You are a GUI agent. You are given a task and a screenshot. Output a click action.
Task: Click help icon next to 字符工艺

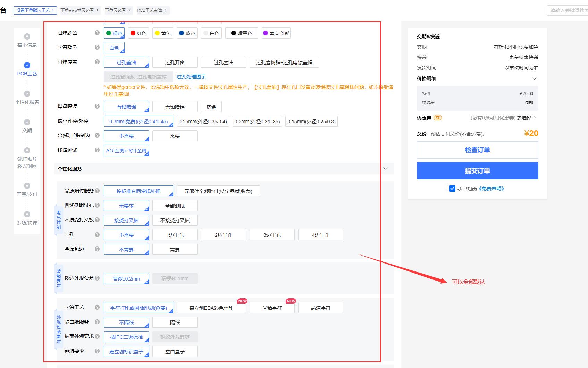97,307
